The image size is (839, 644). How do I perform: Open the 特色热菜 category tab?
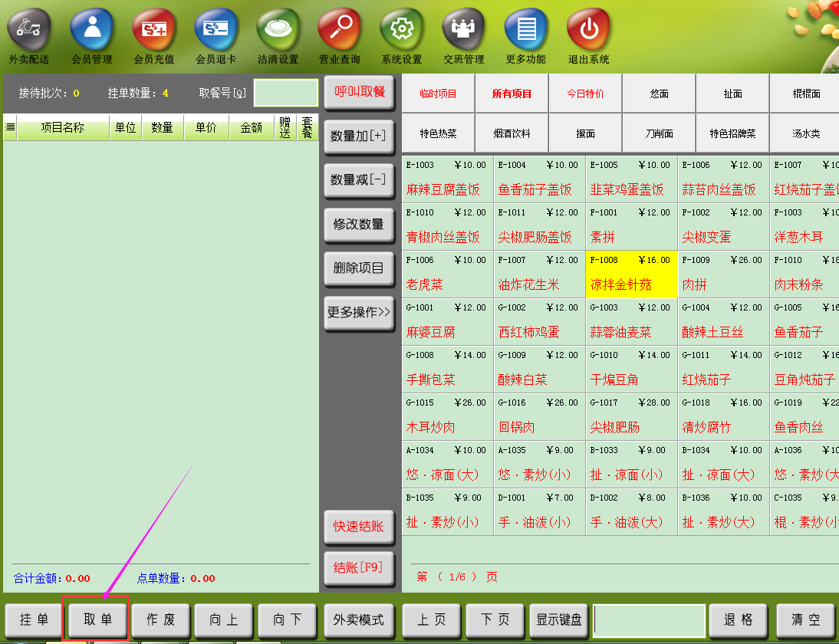438,133
